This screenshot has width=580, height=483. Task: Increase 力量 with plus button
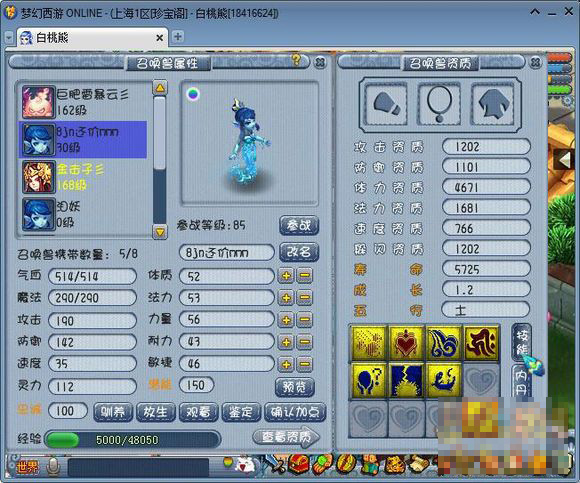point(286,320)
